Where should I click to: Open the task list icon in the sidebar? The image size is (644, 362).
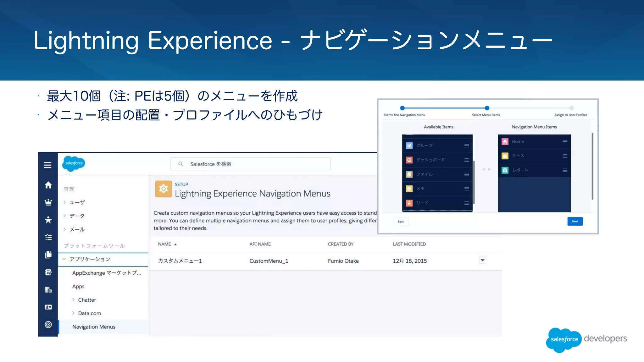[x=48, y=237]
